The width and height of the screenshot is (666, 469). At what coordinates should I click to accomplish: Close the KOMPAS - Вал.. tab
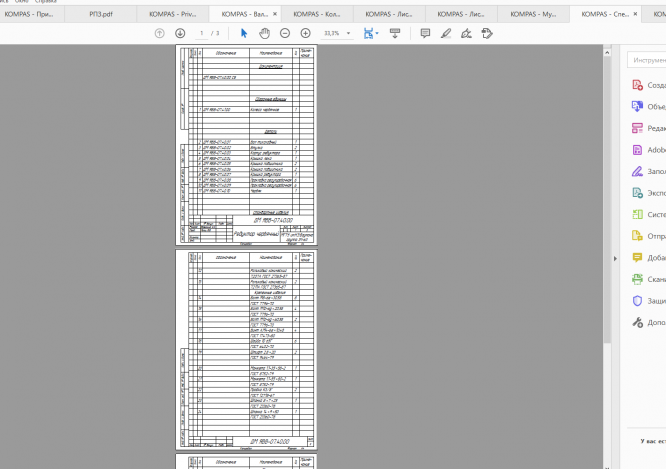point(275,14)
